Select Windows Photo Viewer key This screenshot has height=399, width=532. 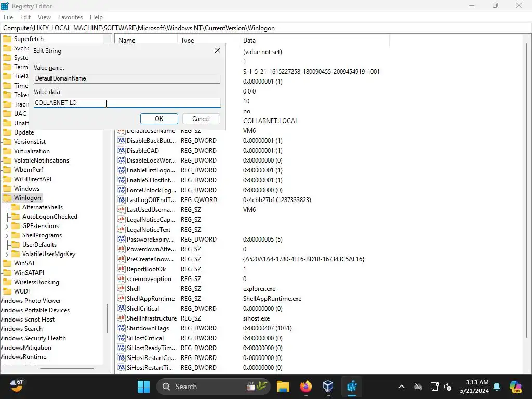[x=31, y=301]
